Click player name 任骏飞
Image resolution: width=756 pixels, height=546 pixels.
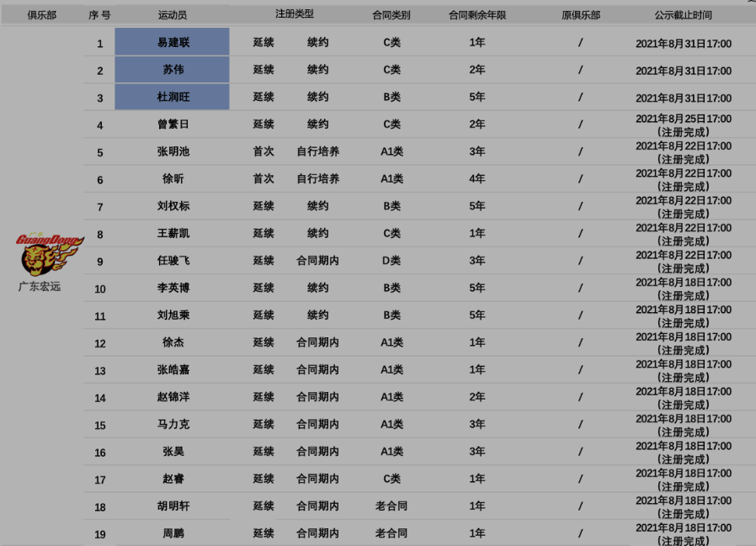pyautogui.click(x=173, y=261)
